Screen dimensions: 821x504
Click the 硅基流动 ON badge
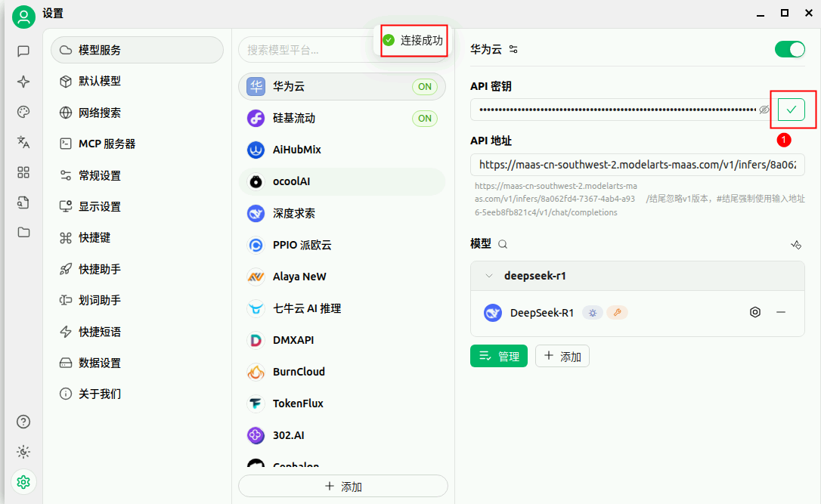coord(425,119)
